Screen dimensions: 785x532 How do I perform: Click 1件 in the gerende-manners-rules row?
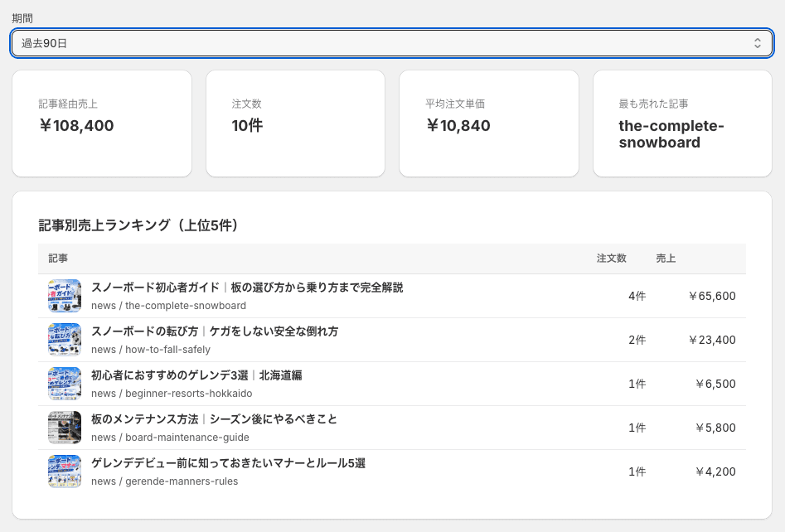tap(637, 472)
